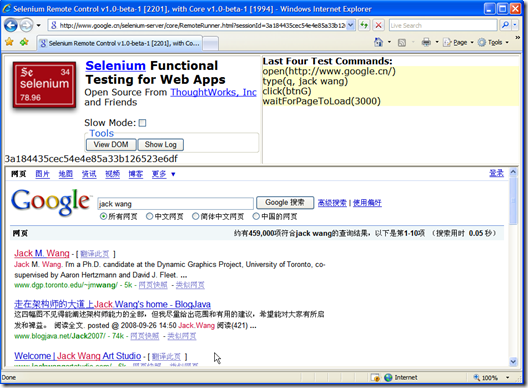
Task: Stop loading with the red X icon
Action: tap(378, 25)
